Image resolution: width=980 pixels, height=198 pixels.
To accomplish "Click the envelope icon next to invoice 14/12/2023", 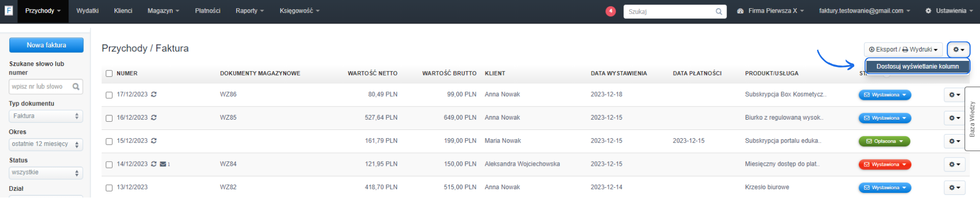I will [x=163, y=164].
